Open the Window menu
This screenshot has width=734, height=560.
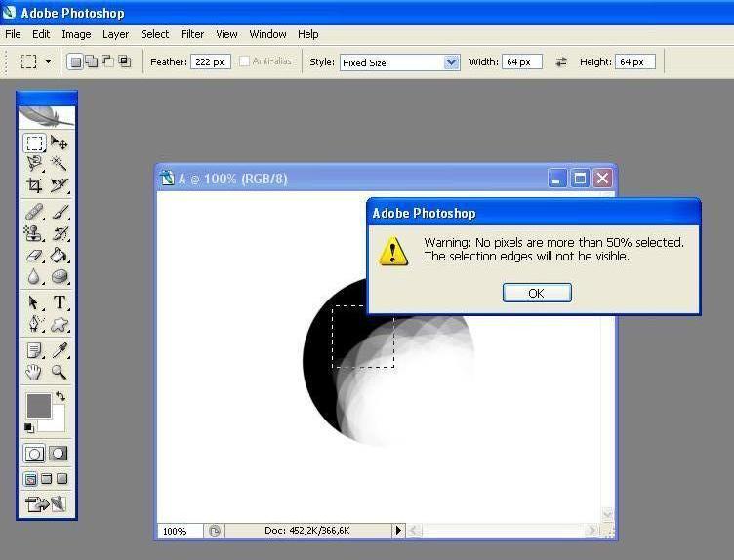click(267, 34)
